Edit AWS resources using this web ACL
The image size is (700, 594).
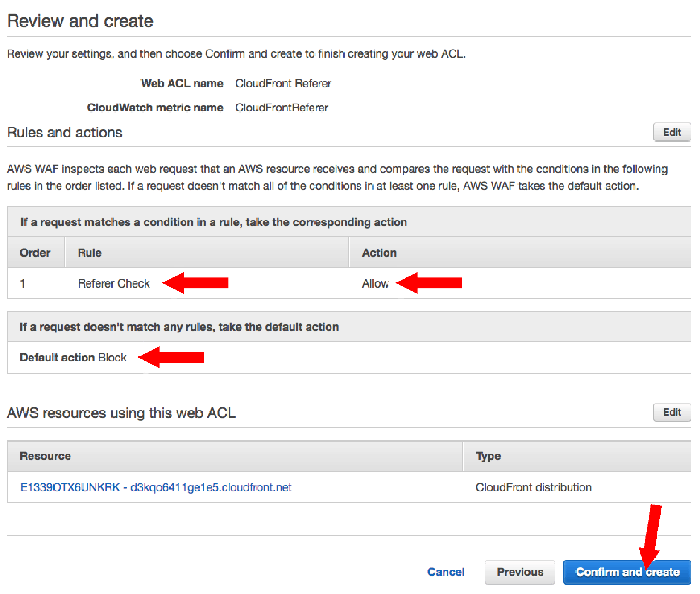pyautogui.click(x=672, y=412)
